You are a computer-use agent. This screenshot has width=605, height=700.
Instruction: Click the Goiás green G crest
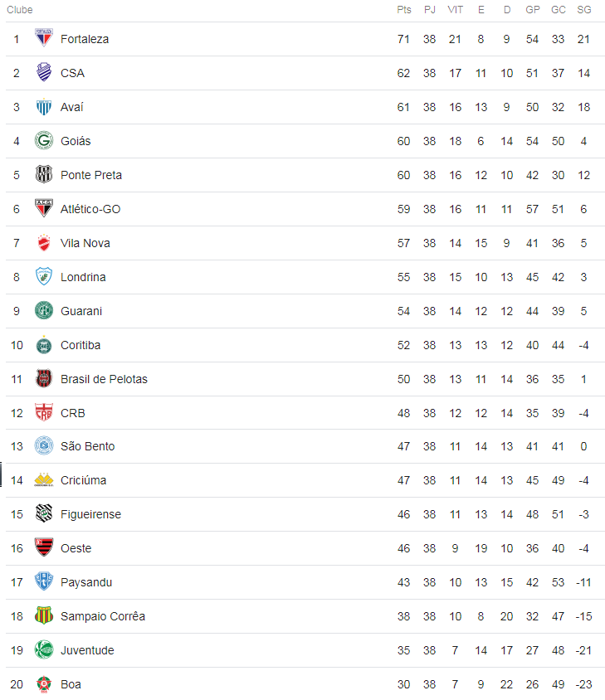(x=44, y=140)
